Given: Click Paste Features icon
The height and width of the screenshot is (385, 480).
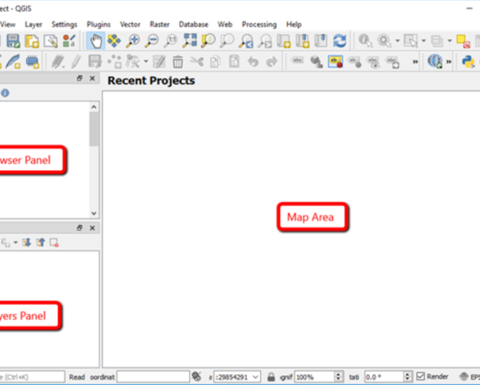Looking at the screenshot, I should click(234, 61).
